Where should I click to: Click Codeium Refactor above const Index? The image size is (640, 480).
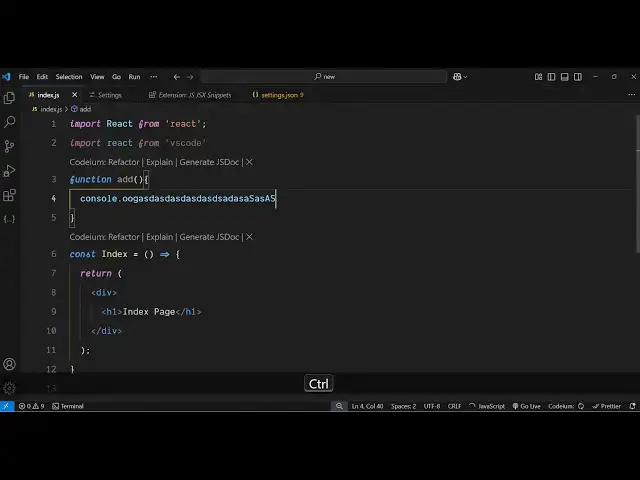[x=124, y=237]
